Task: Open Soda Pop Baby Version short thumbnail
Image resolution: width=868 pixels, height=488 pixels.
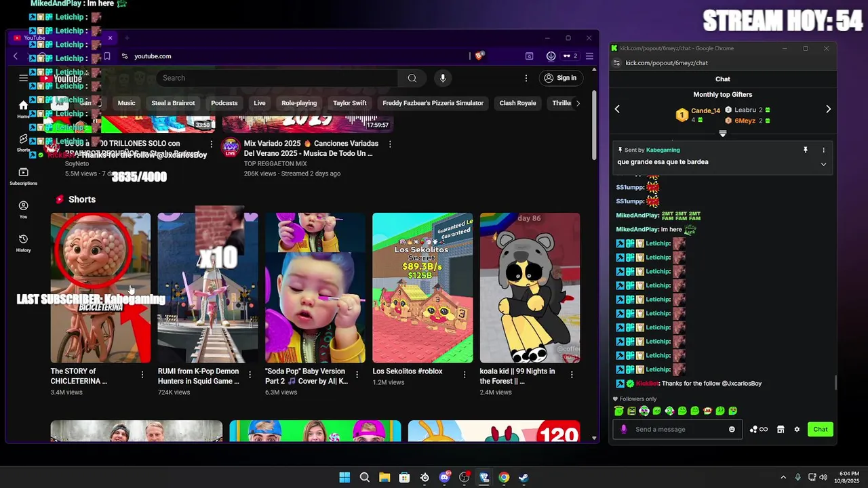Action: click(x=315, y=287)
